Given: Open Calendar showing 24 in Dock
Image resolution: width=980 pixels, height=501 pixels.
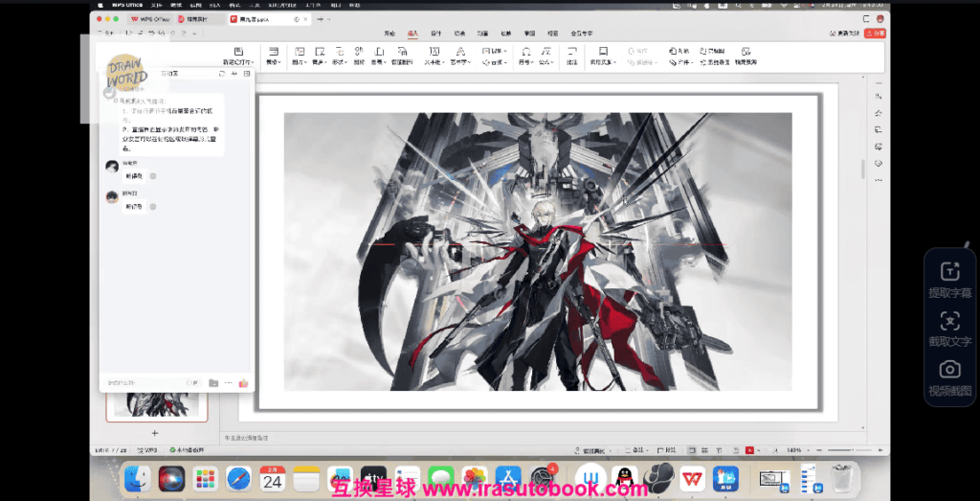Looking at the screenshot, I should click(273, 480).
